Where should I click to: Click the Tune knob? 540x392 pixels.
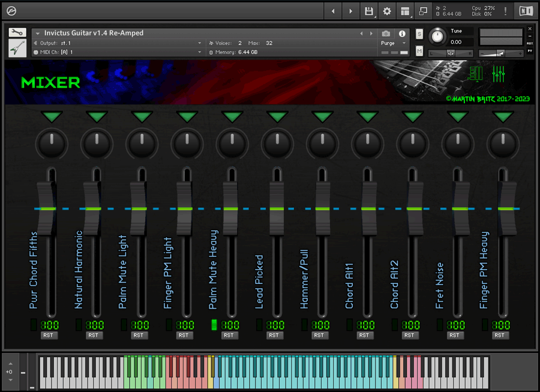click(x=437, y=36)
